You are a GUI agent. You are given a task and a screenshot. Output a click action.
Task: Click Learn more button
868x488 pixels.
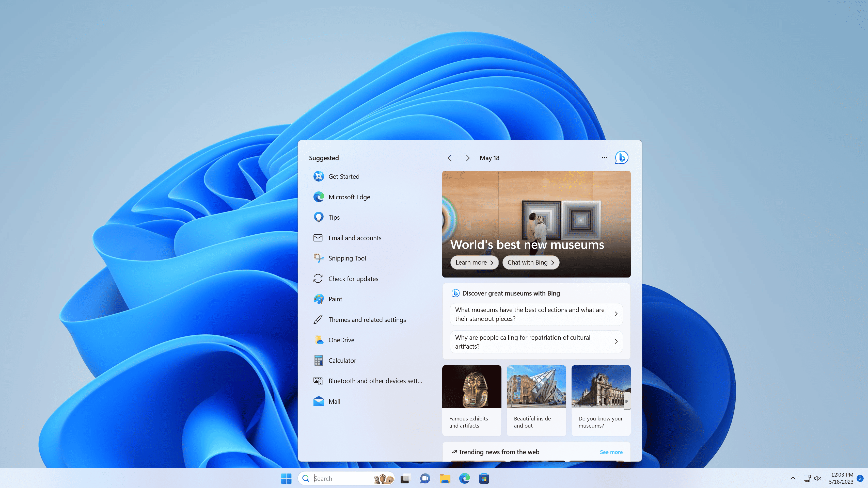coord(474,262)
